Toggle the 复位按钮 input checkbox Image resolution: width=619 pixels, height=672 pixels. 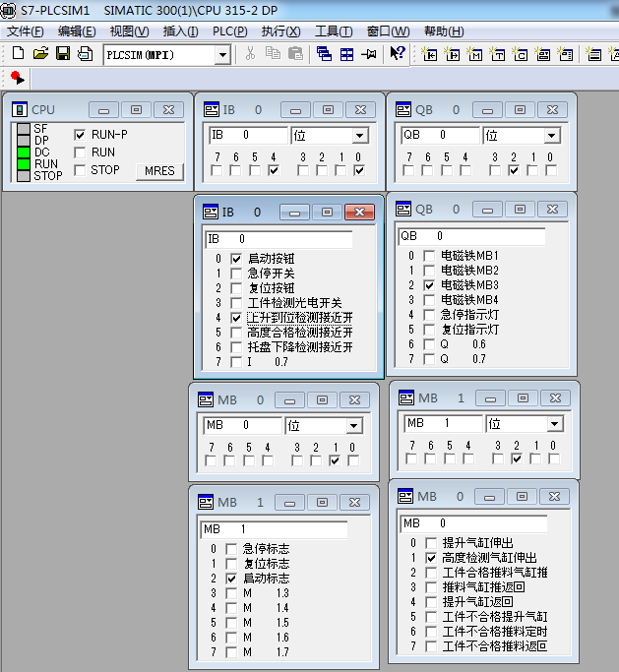coord(236,288)
